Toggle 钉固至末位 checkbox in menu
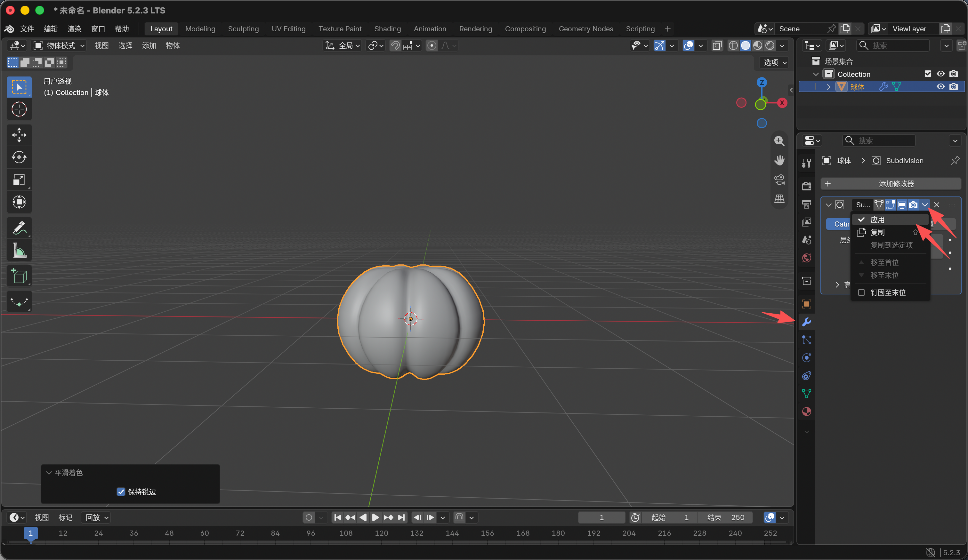 click(861, 292)
